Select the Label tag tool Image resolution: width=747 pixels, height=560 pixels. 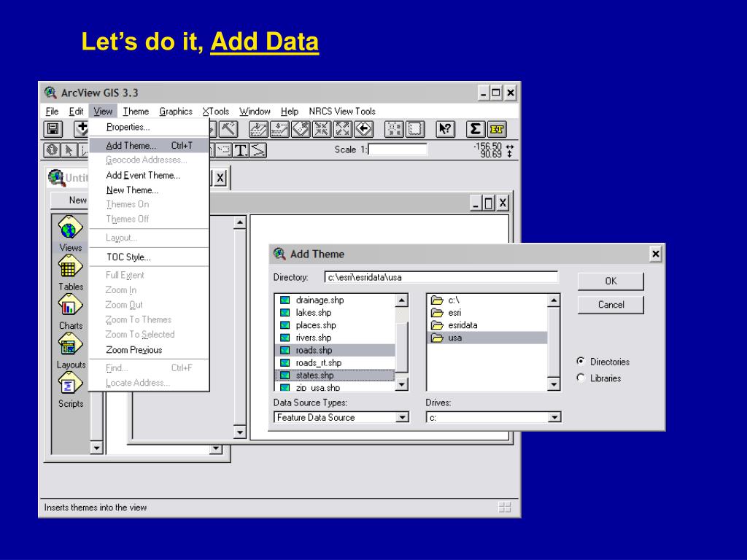[x=223, y=150]
